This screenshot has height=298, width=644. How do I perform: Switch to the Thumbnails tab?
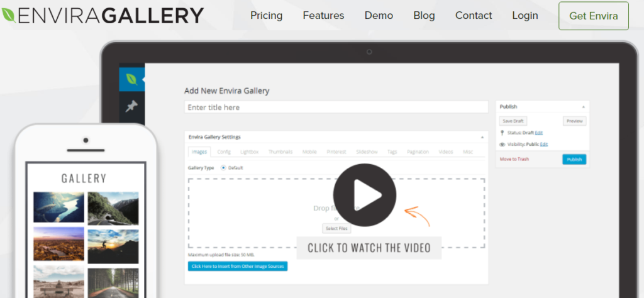[280, 152]
